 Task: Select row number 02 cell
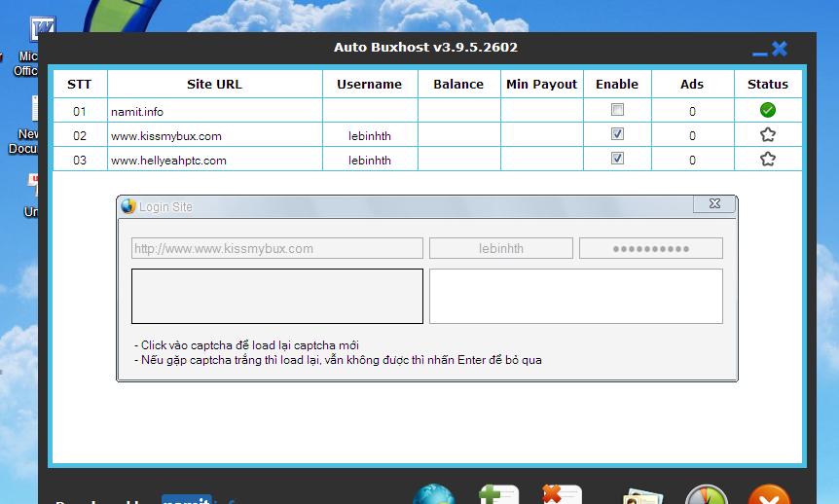(x=80, y=135)
